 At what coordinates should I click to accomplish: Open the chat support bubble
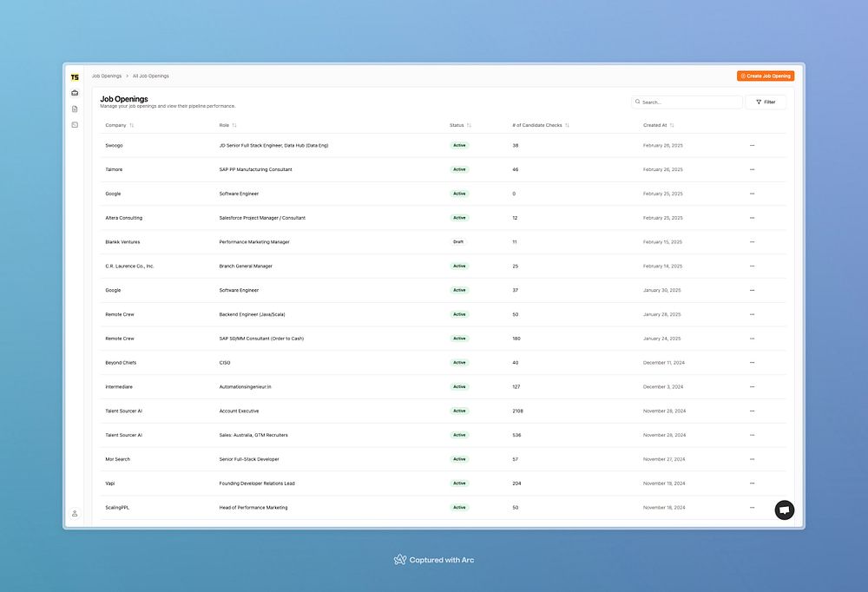(x=785, y=510)
